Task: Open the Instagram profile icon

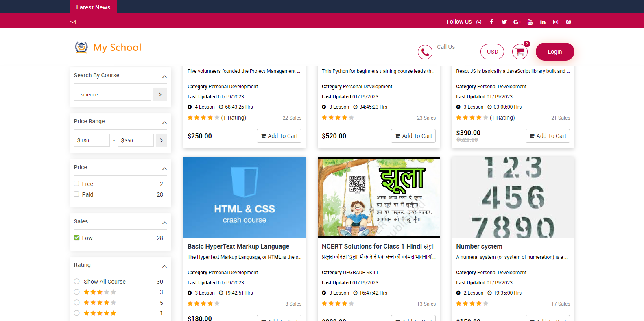Action: [x=555, y=22]
